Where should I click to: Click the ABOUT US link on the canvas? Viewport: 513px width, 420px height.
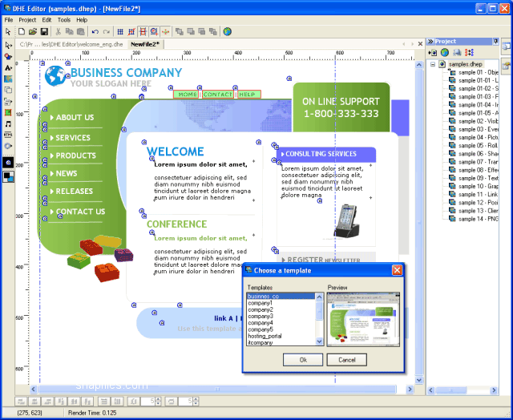pos(75,118)
